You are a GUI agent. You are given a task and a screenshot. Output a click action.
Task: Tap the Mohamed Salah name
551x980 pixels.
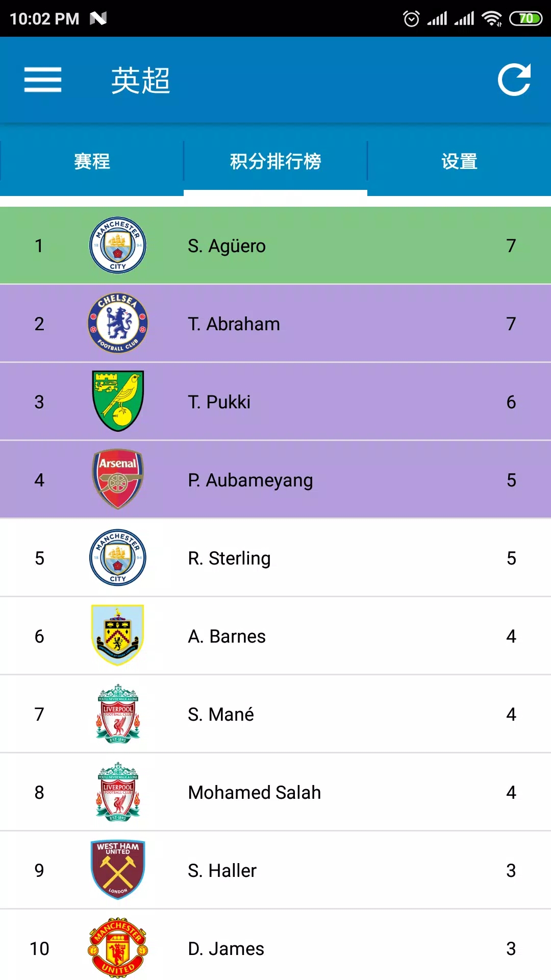[x=254, y=793]
